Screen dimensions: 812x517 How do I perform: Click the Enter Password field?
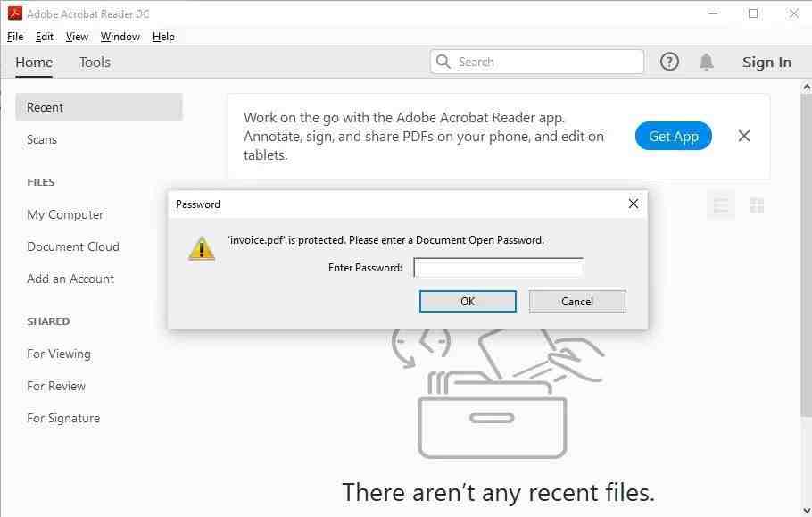498,268
